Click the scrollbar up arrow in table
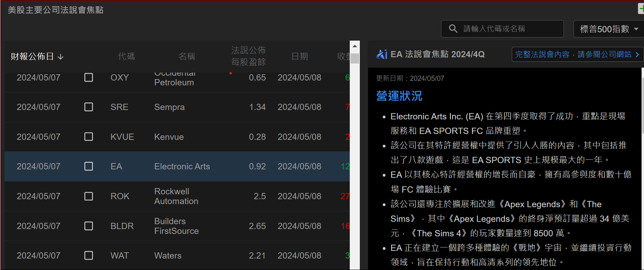Screen dimensions: 644x270 pos(355,46)
